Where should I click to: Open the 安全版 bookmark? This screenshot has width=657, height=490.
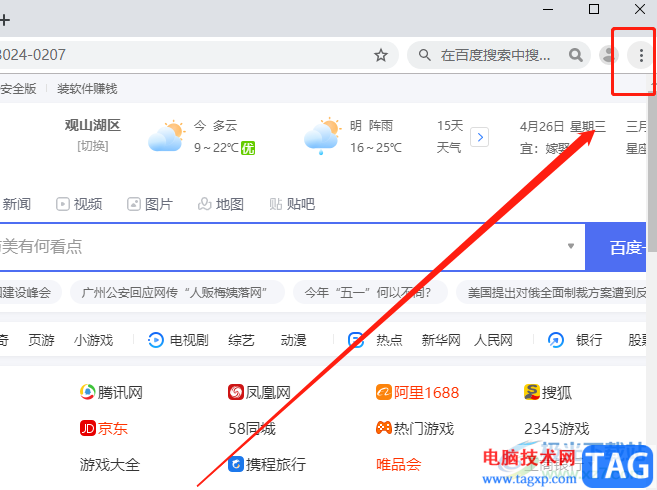click(18, 88)
